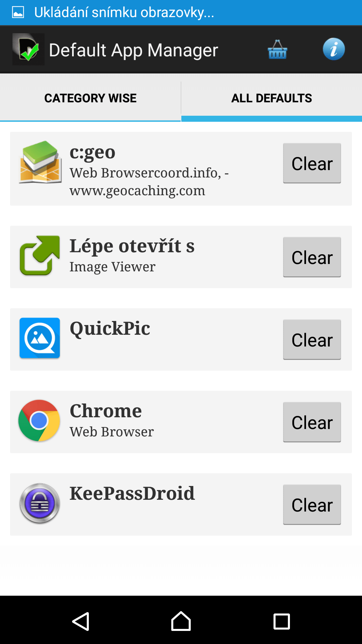Clear defaults for Lépe otevřít s

312,257
